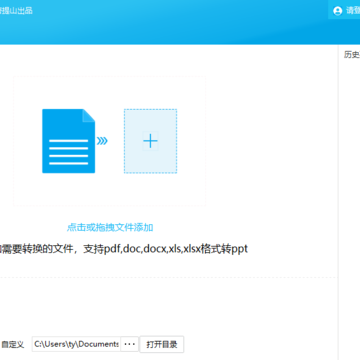Click the 自定义 output option label
This screenshot has height=360, width=360.
[12, 345]
